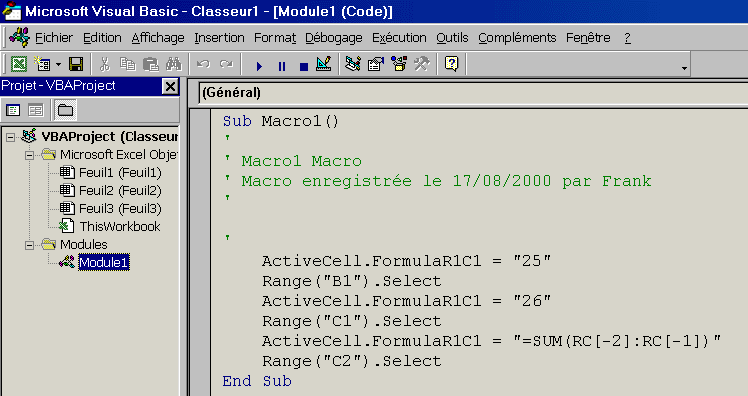
Task: Select Feuil2 (Feuil2) sheet item
Action: click(120, 190)
